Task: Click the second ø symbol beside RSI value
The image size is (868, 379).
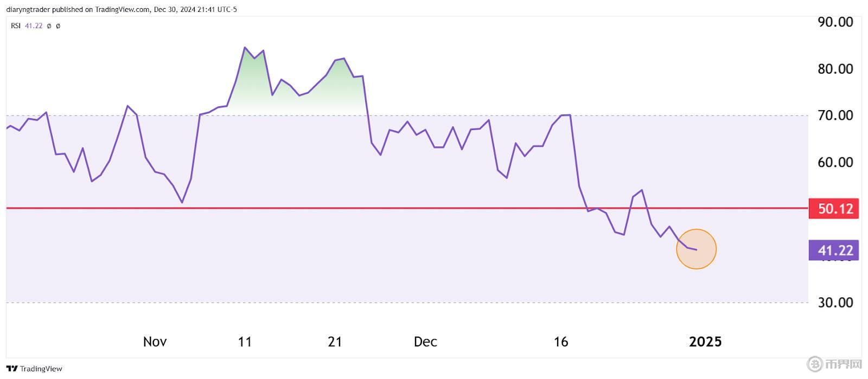Action: click(58, 26)
